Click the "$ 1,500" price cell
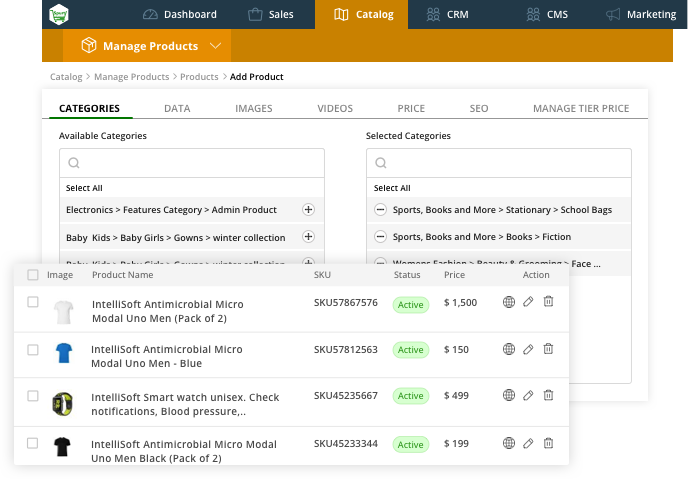This screenshot has height=479, width=688. [460, 303]
